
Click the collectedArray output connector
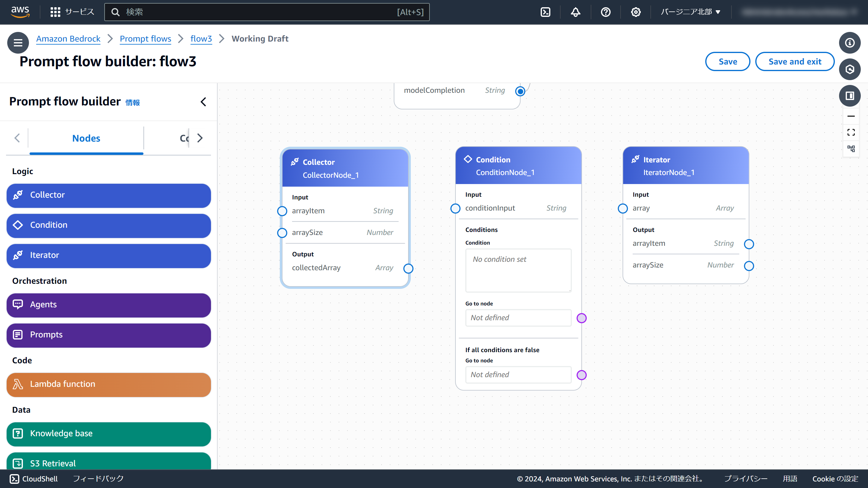[x=408, y=268]
